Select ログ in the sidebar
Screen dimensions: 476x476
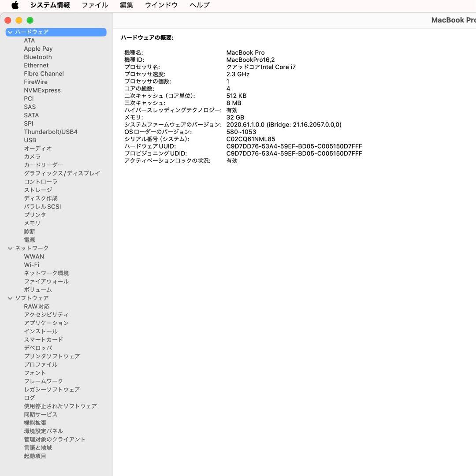[x=30, y=398]
